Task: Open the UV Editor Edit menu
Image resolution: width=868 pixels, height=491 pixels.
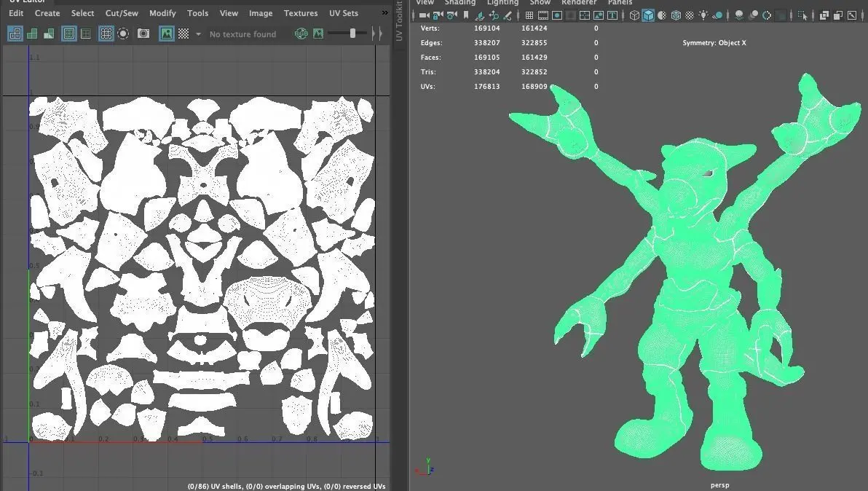Action: point(16,12)
